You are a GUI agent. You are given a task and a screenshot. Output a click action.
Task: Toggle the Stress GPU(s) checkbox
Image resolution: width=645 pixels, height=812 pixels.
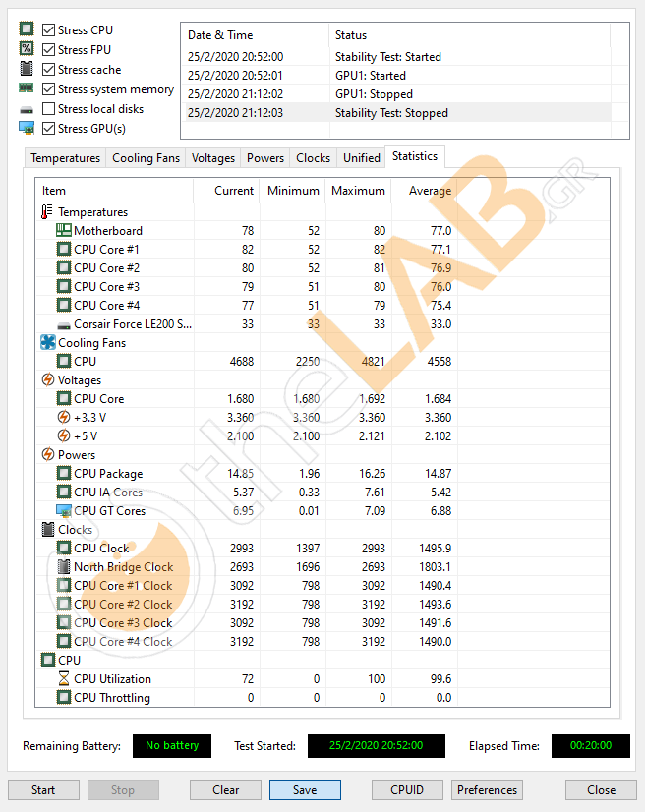click(48, 129)
